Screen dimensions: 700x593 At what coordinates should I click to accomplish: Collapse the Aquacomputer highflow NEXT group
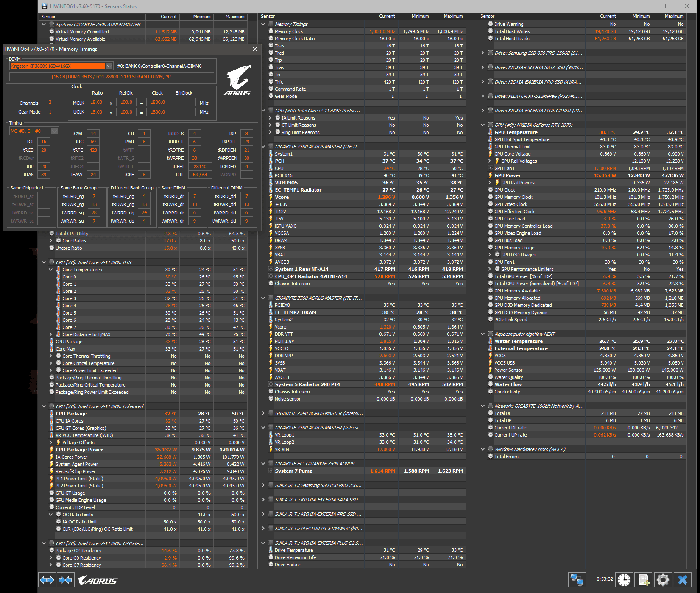pos(483,334)
